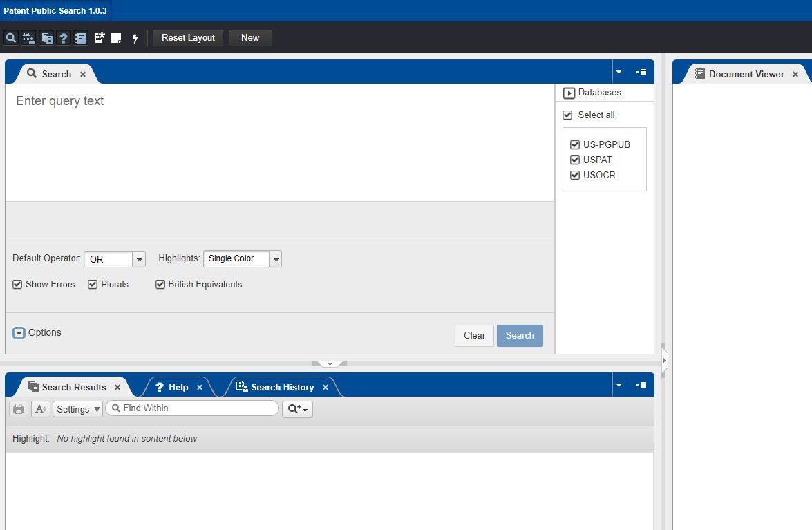The width and height of the screenshot is (812, 530).
Task: Click the print icon in results toolbar
Action: coord(19,409)
